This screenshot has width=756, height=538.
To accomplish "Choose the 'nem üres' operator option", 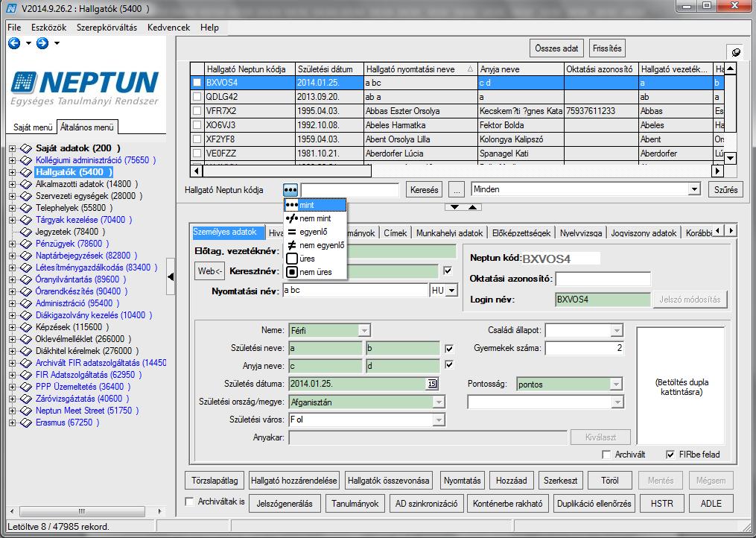I will (x=315, y=272).
